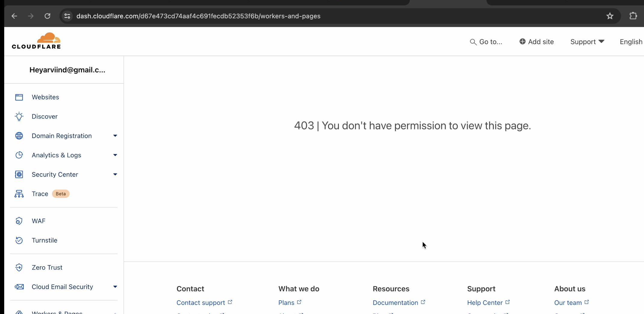Click the Add site button
The image size is (644, 314).
pyautogui.click(x=537, y=42)
